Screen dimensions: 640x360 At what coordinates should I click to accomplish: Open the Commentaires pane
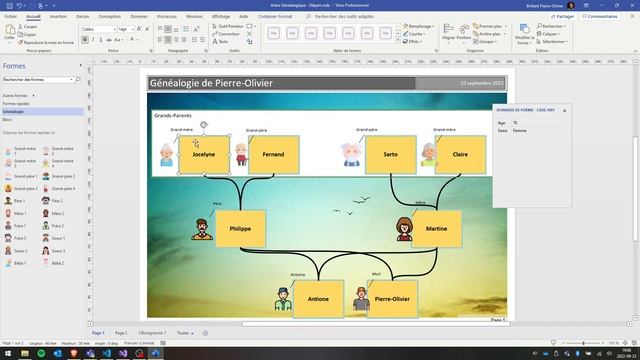point(600,17)
